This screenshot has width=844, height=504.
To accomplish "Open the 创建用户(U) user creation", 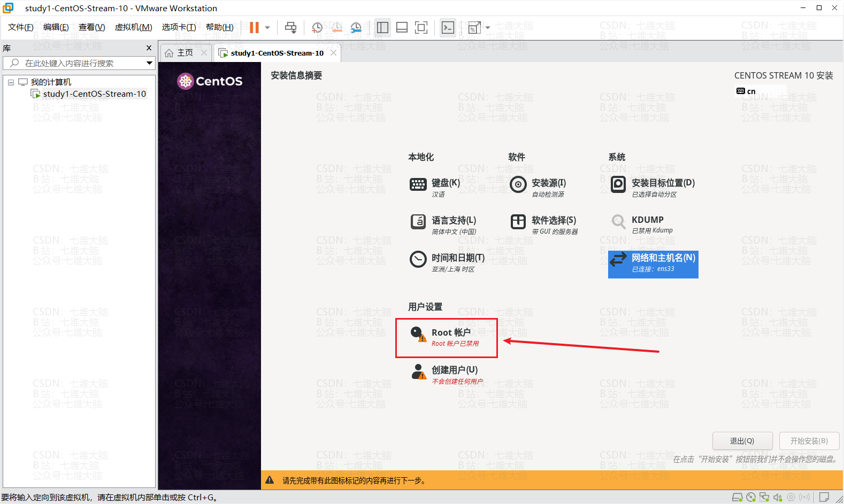I will 447,375.
